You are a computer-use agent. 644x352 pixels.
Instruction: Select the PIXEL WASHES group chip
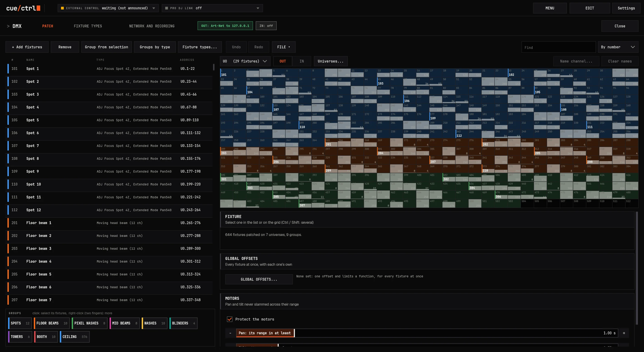[x=90, y=323]
